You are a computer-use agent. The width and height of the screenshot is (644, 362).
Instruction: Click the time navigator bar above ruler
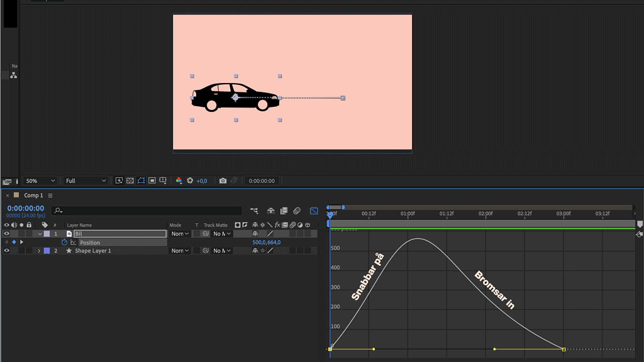pos(336,207)
